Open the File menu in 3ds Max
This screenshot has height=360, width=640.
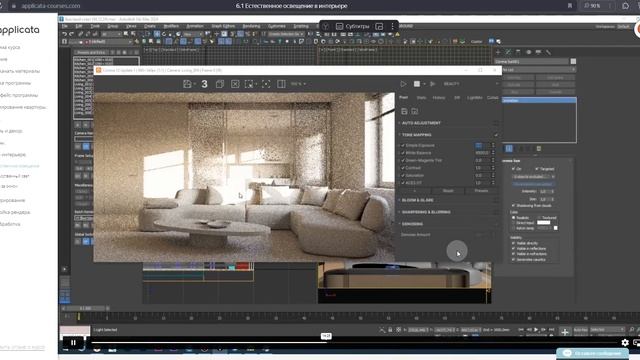pyautogui.click(x=65, y=26)
